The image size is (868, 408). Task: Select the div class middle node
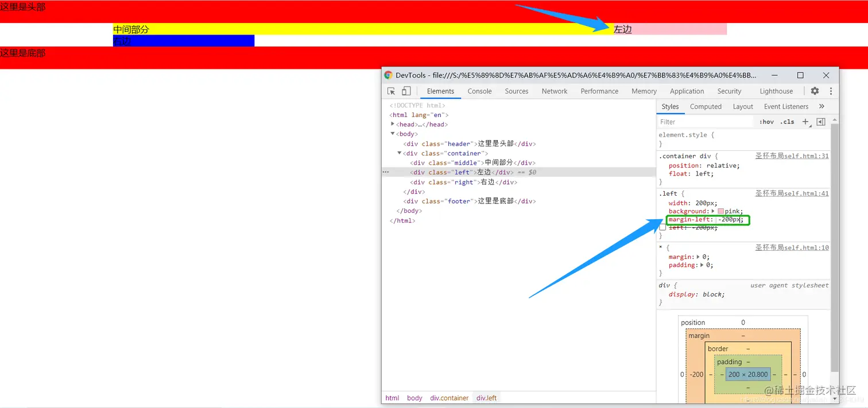pos(472,162)
